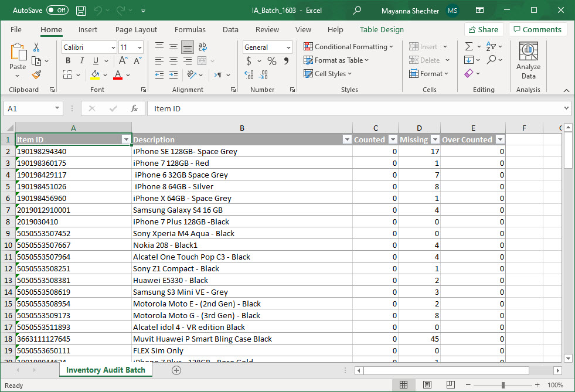Viewport: 575px width, 392px height.
Task: Open the Missing column filter arrow
Action: point(435,139)
